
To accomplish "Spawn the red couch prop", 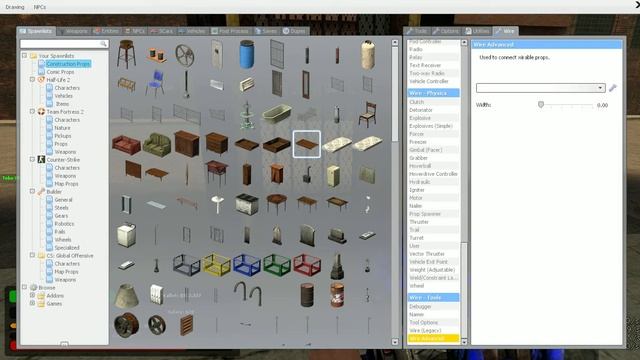I will [126, 145].
